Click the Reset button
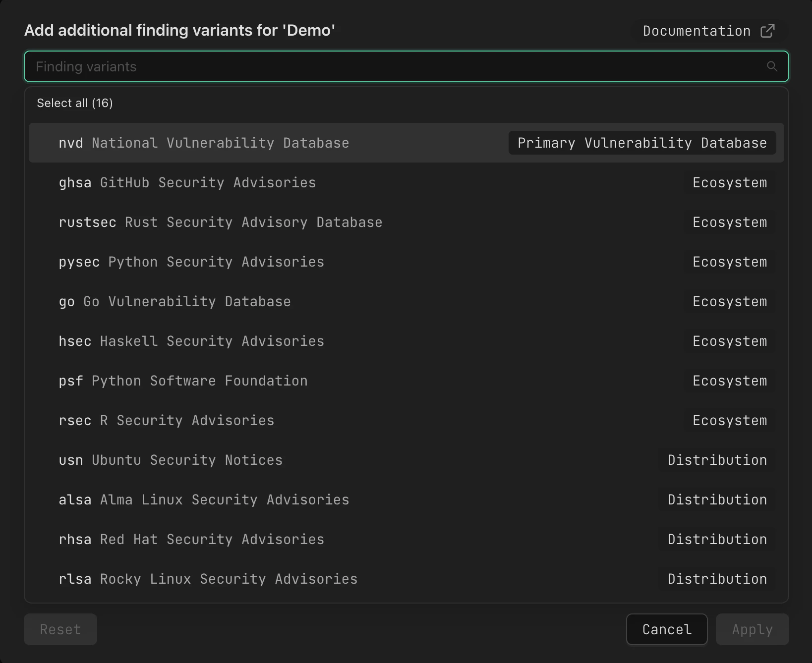812x663 pixels. pos(60,629)
